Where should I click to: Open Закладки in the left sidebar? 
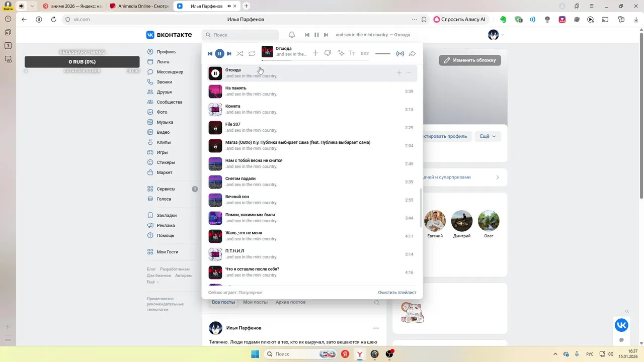click(x=167, y=215)
